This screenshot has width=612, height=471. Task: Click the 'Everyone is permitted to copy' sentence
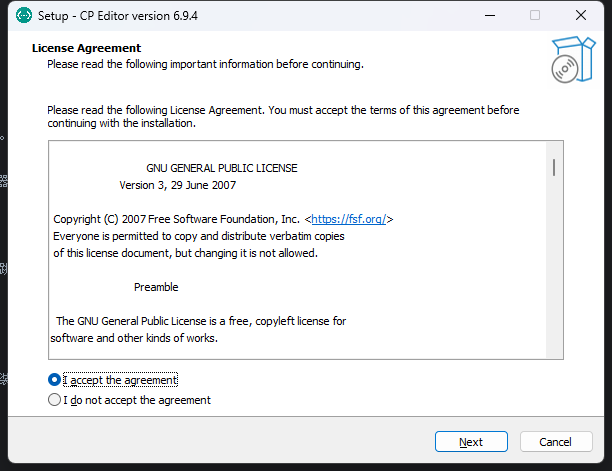click(x=199, y=236)
